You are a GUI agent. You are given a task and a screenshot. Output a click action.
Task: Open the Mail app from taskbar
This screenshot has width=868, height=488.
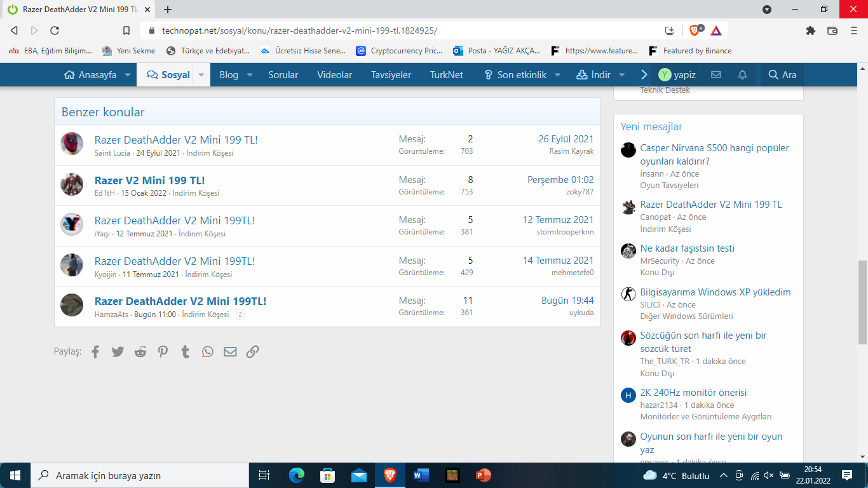pyautogui.click(x=359, y=475)
